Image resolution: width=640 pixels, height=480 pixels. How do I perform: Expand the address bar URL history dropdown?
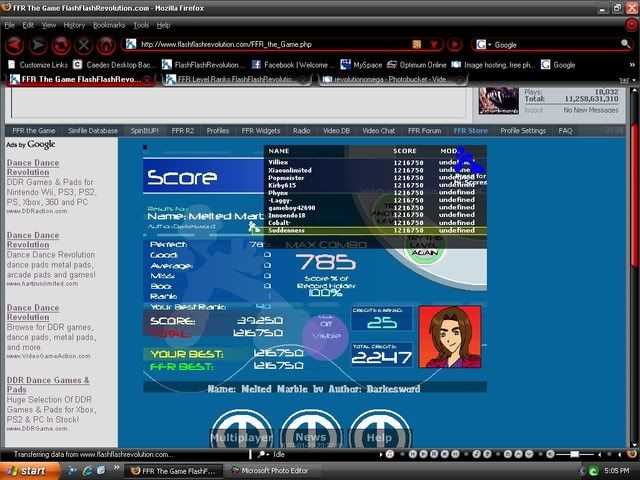(432, 45)
